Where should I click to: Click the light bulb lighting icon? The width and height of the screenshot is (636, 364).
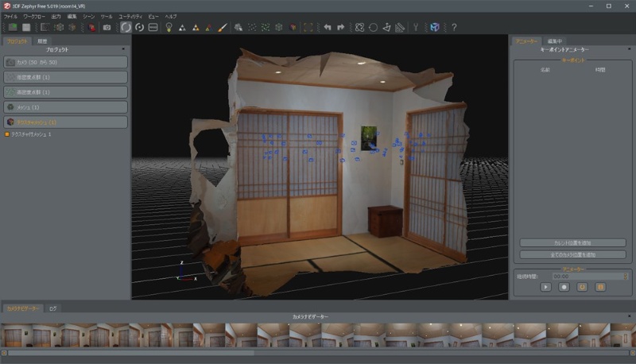[169, 27]
